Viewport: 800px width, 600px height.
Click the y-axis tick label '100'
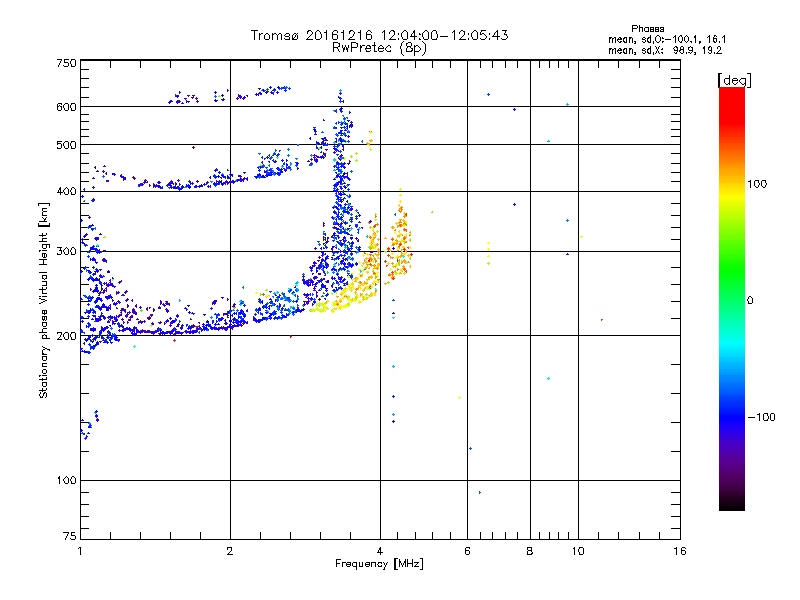coord(66,481)
